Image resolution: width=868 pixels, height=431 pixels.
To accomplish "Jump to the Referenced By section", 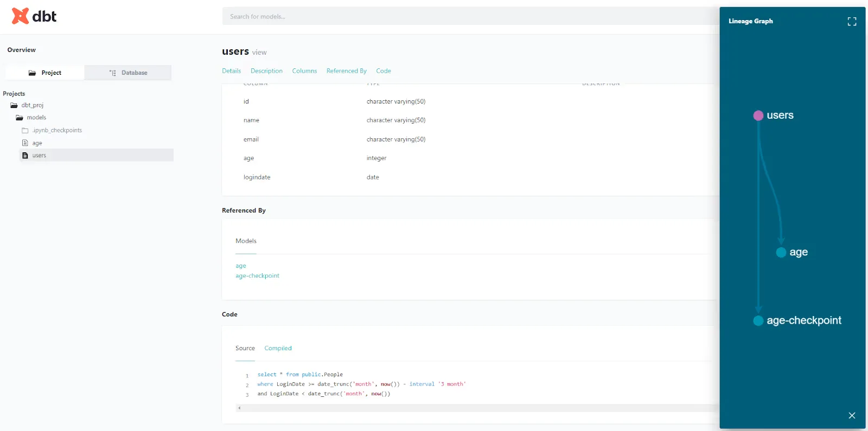I will [347, 71].
